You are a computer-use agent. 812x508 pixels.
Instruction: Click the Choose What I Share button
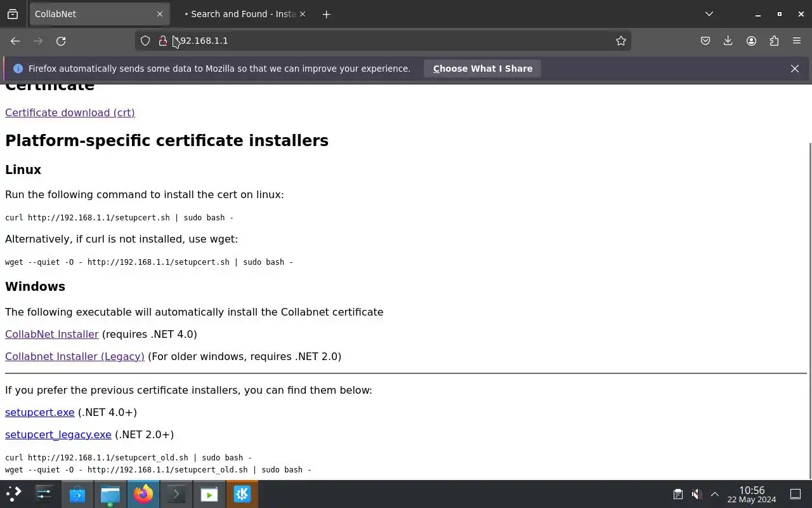(x=483, y=69)
